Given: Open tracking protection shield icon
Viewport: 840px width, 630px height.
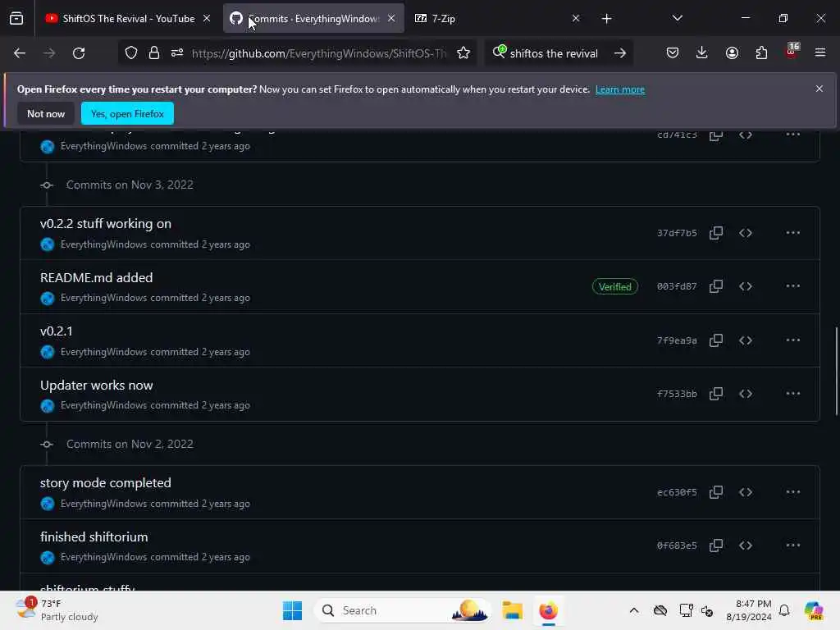Looking at the screenshot, I should [131, 53].
